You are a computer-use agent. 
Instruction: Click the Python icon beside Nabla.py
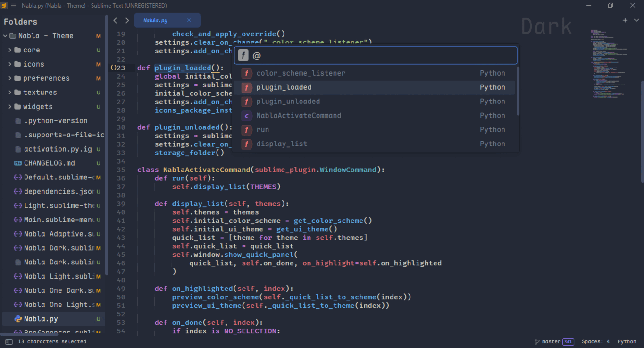[18, 319]
